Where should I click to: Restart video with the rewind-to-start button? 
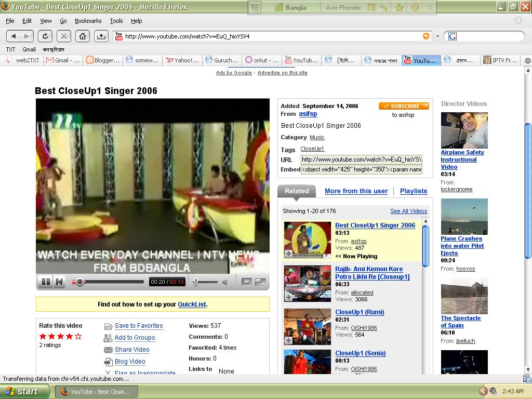click(59, 282)
